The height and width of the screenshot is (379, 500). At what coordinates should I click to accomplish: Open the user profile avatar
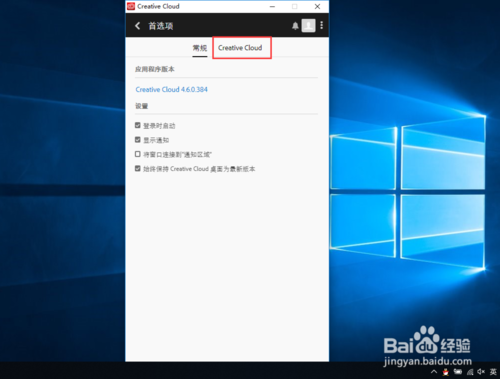pos(308,25)
